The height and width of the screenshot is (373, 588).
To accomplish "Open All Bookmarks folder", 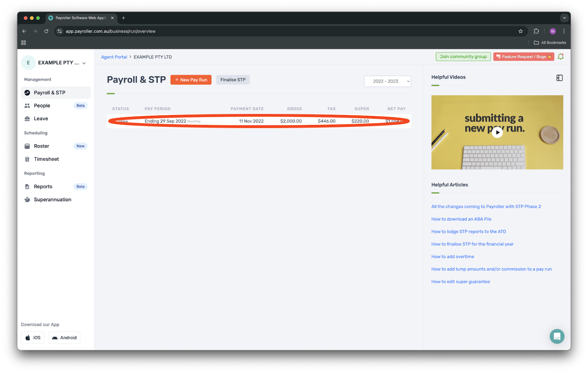I will pos(550,43).
